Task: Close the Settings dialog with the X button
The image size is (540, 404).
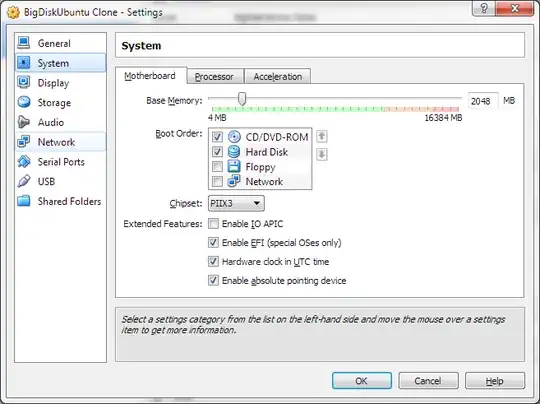Action: [x=515, y=8]
